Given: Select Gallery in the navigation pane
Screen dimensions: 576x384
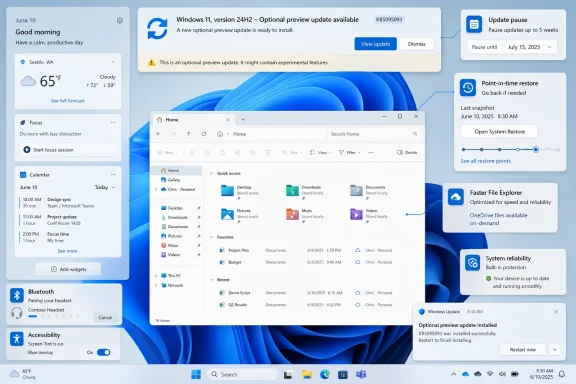Looking at the screenshot, I should pyautogui.click(x=177, y=180).
